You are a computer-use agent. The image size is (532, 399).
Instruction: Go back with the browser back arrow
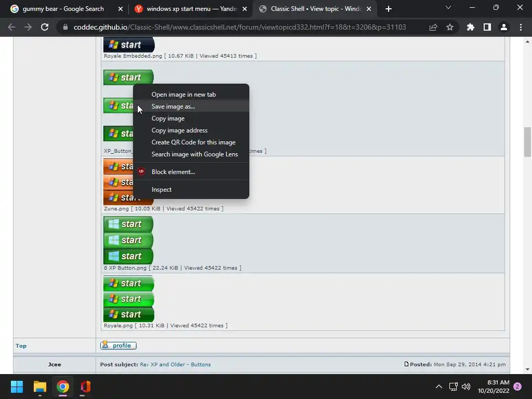click(11, 27)
